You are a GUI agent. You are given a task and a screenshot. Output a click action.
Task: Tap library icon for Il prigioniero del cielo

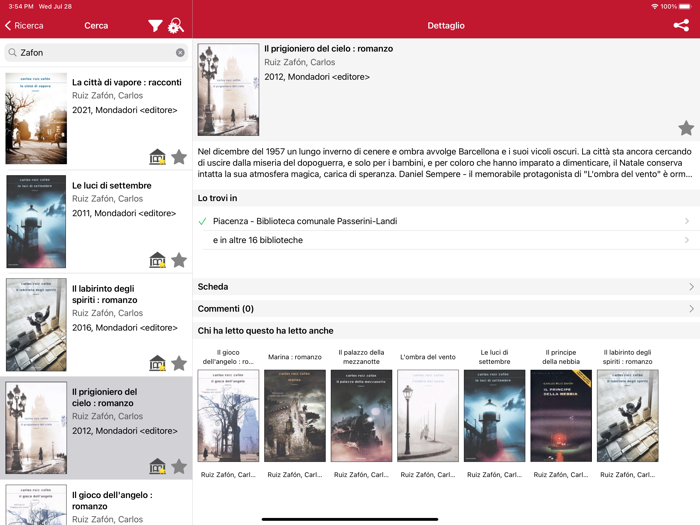pyautogui.click(x=157, y=466)
